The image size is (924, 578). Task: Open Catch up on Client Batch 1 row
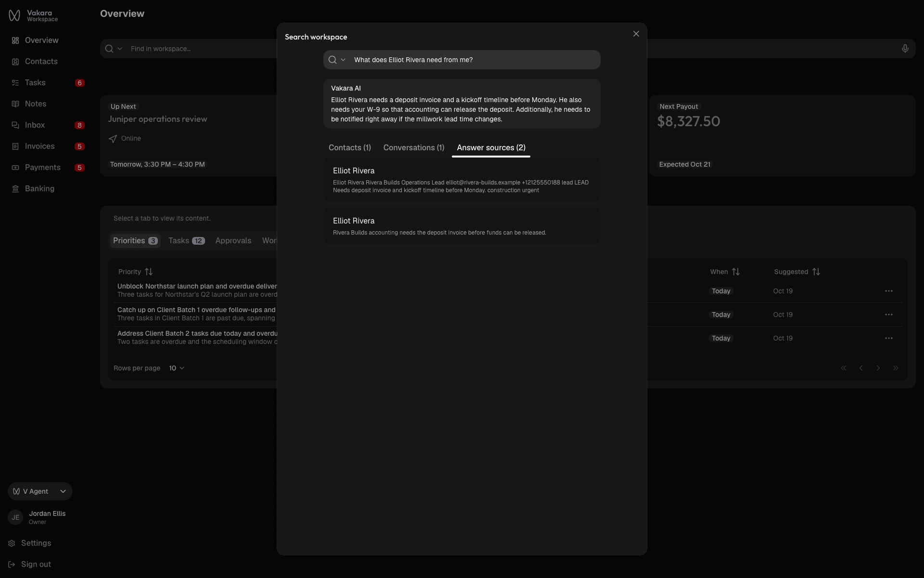pos(197,314)
